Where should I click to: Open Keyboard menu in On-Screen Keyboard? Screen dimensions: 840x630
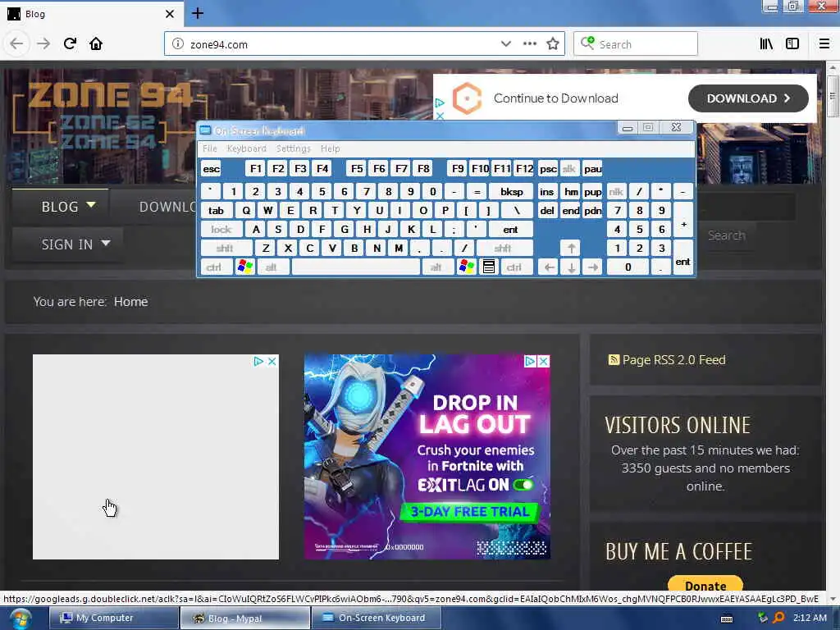[246, 148]
